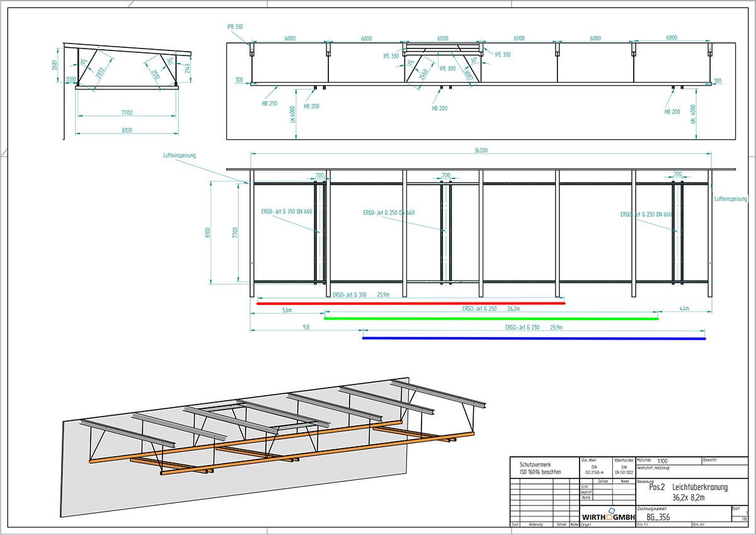
Task: Select the 36200 overall length dimension
Action: [481, 151]
